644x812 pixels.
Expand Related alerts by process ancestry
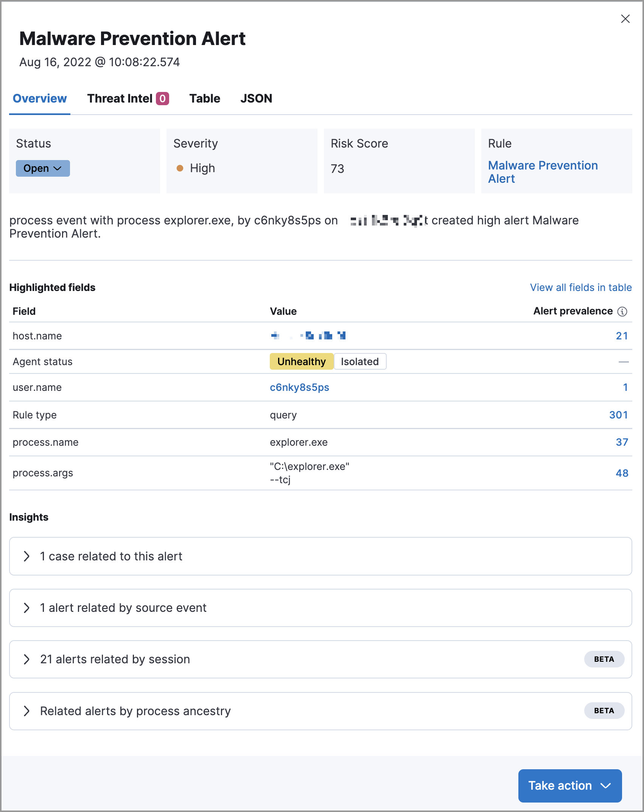pyautogui.click(x=26, y=711)
